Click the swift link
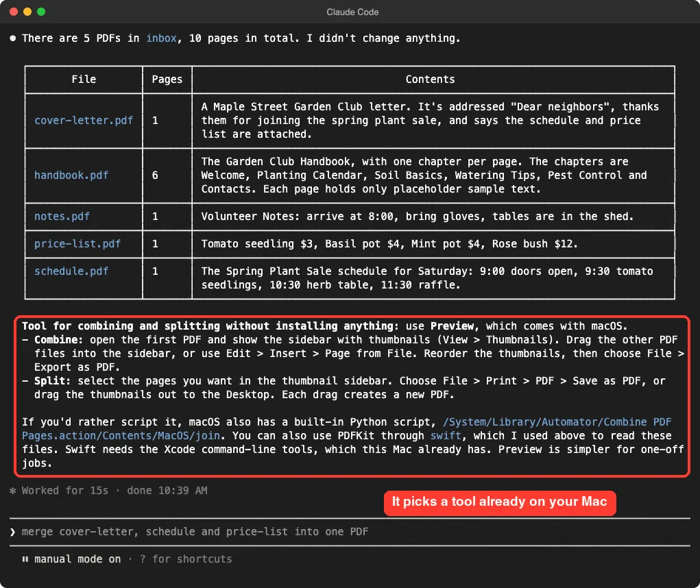 pyautogui.click(x=446, y=436)
